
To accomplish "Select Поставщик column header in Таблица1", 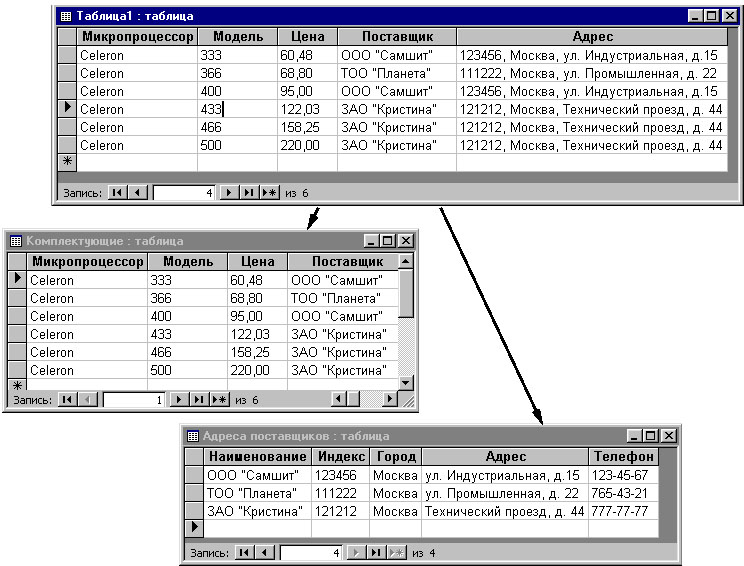I will click(397, 37).
